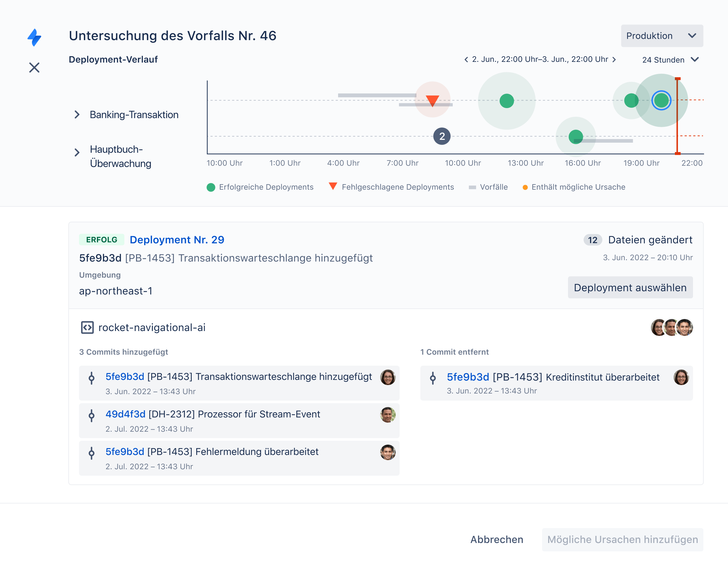Click the avatar on Kreditinstitut überarbeitet commit
Screen dimensions: 728x576
coord(681,377)
